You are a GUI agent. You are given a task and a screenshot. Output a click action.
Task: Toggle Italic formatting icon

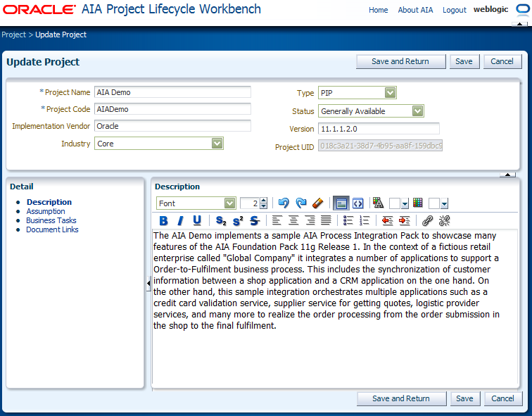[x=180, y=221]
